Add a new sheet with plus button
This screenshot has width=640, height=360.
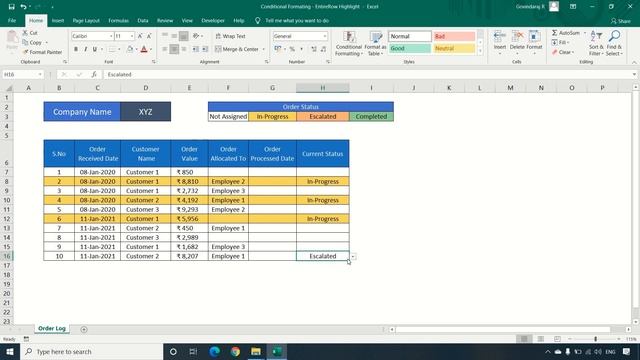84,329
